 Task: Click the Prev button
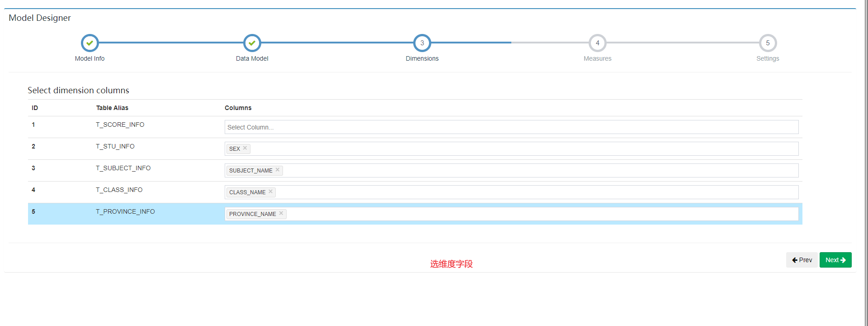pos(802,260)
